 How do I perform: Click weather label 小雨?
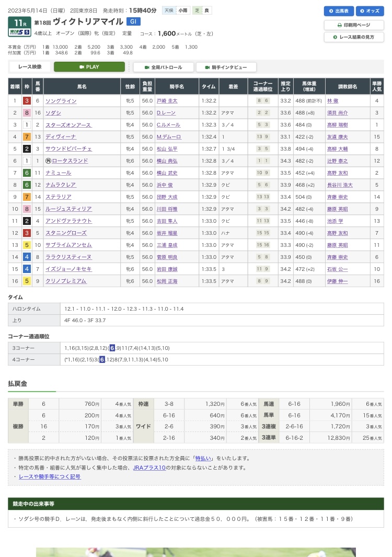183,10
